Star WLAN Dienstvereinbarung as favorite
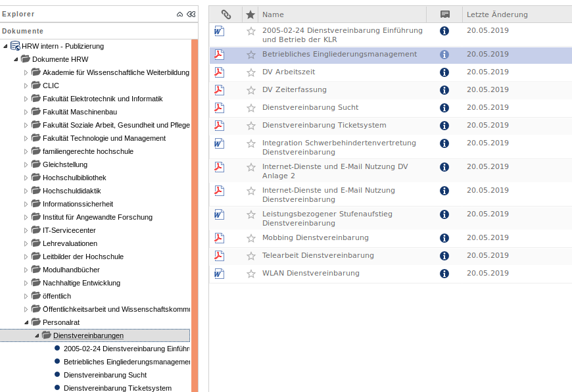 coord(251,274)
